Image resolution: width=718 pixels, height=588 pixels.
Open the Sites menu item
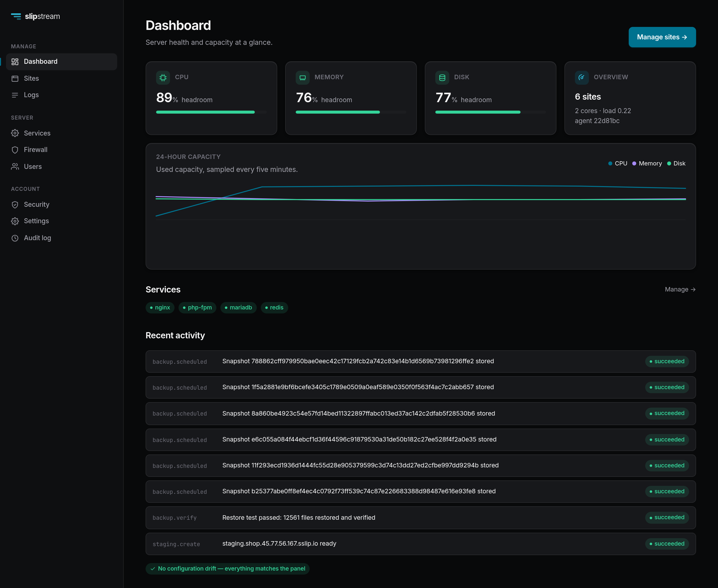click(x=62, y=78)
